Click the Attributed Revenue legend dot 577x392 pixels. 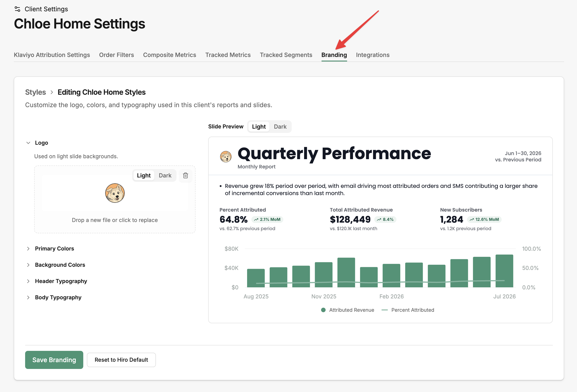point(323,310)
